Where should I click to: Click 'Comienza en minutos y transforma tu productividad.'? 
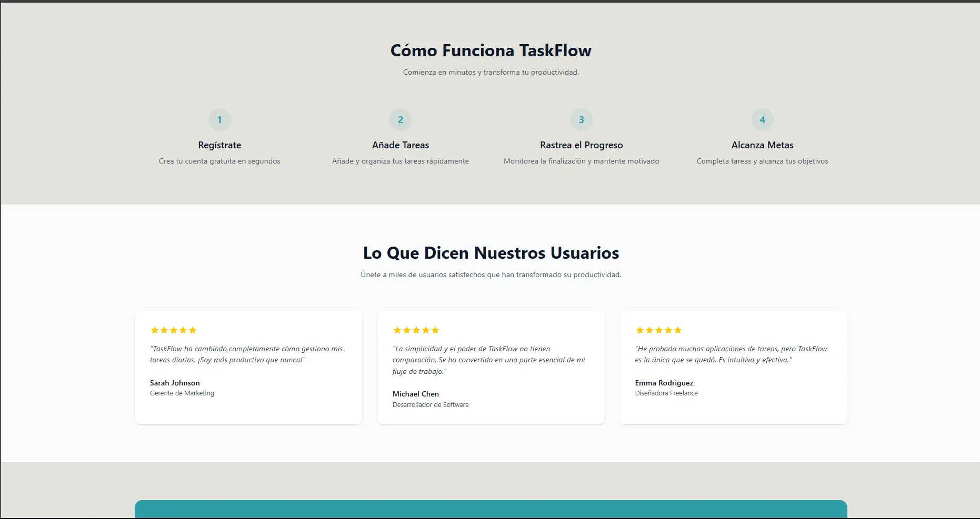491,72
